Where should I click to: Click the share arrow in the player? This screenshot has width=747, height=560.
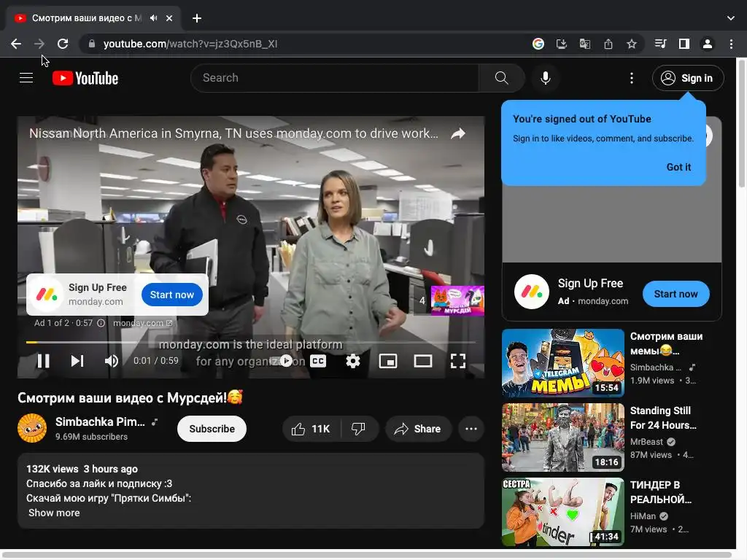point(458,134)
